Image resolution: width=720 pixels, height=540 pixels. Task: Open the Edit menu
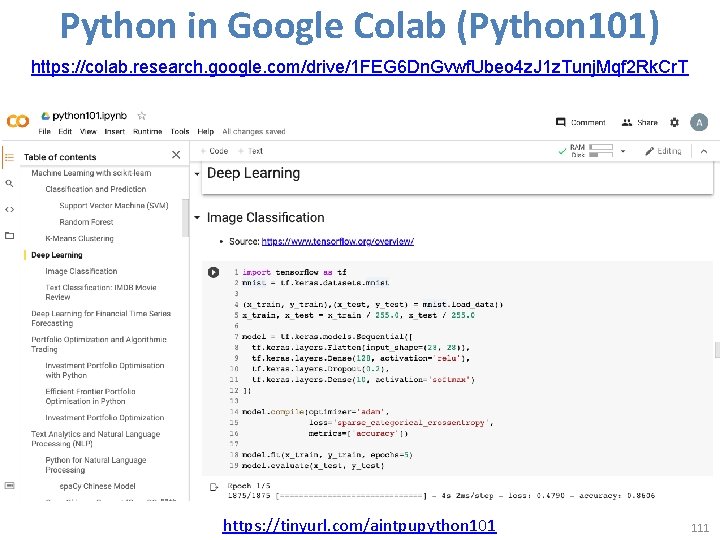(x=65, y=131)
